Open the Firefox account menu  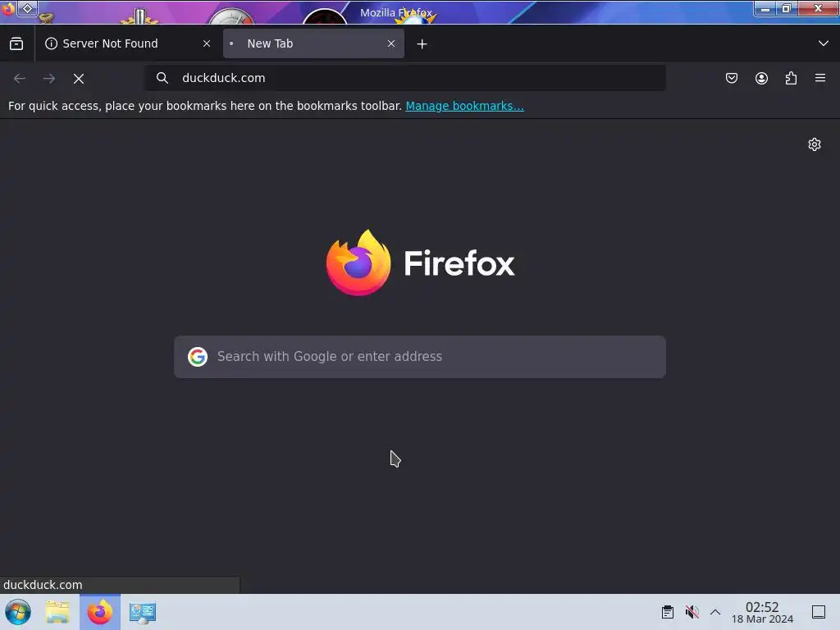[761, 78]
